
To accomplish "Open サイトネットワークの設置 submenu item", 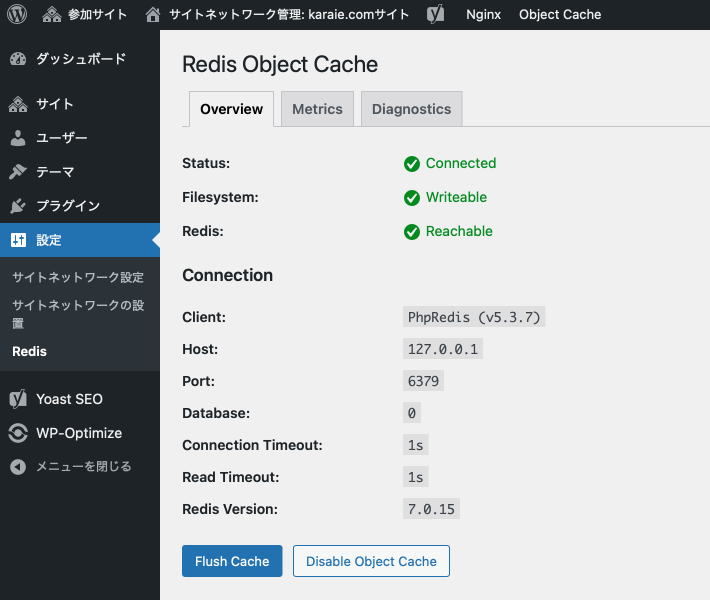I will (78, 314).
